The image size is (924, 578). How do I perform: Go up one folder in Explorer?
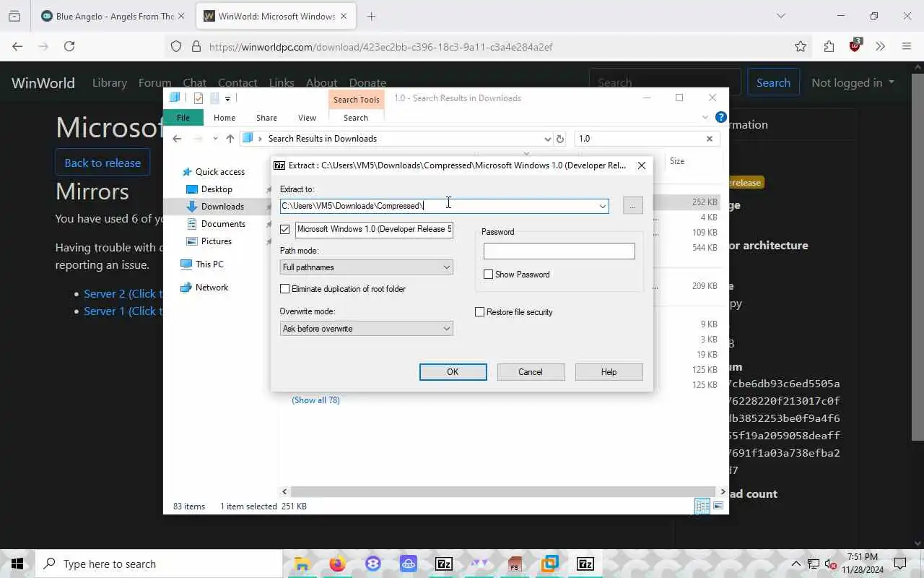point(230,139)
